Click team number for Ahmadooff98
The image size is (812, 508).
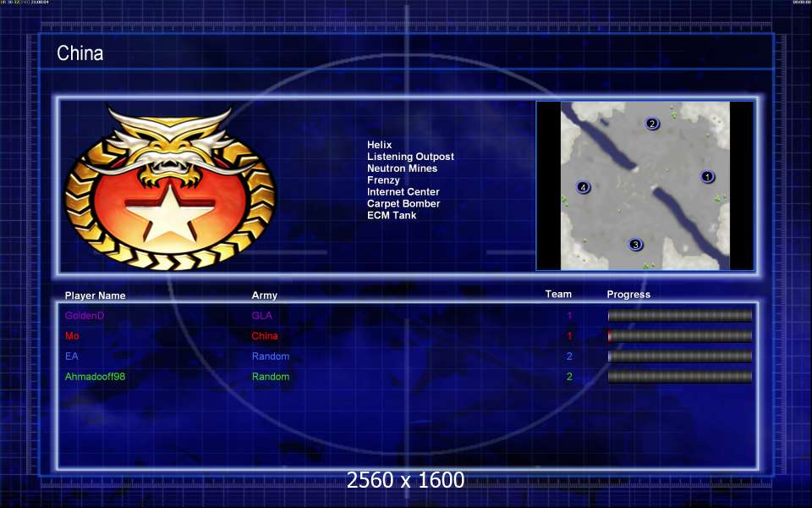569,376
